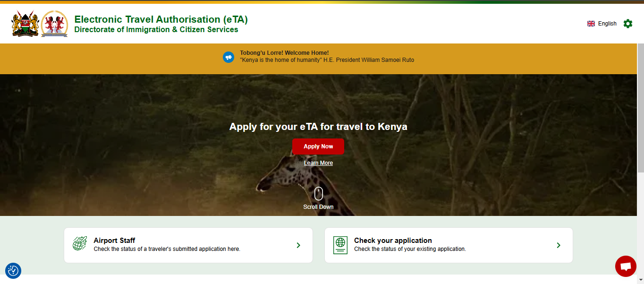The height and width of the screenshot is (284, 644).
Task: Open the blue accessibility widget icon
Action: [13, 271]
